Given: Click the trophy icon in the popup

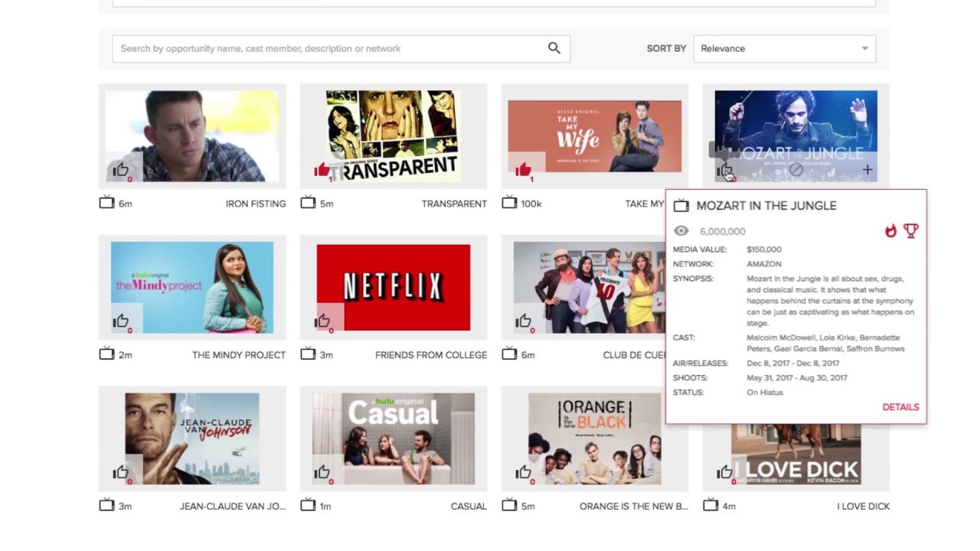Looking at the screenshot, I should pyautogui.click(x=910, y=230).
